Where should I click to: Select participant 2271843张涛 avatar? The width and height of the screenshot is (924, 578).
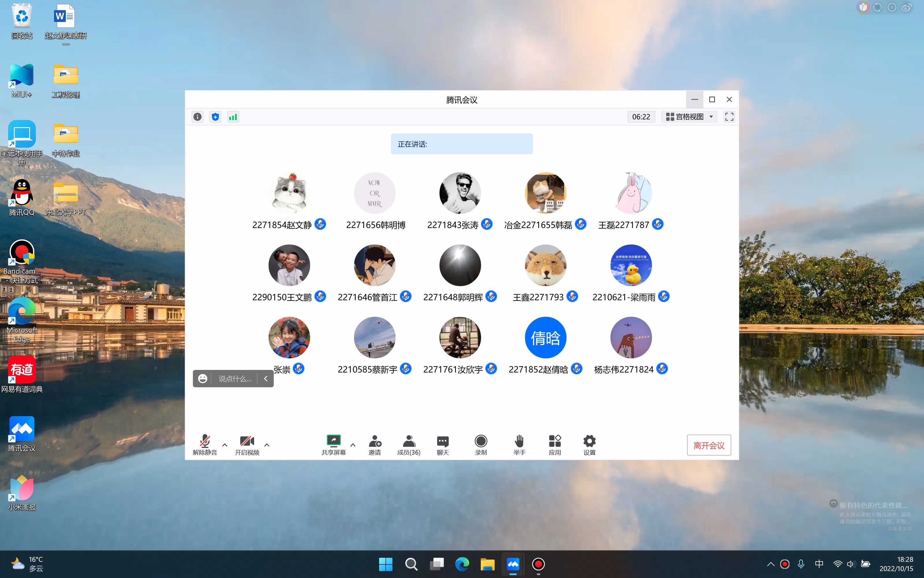460,193
